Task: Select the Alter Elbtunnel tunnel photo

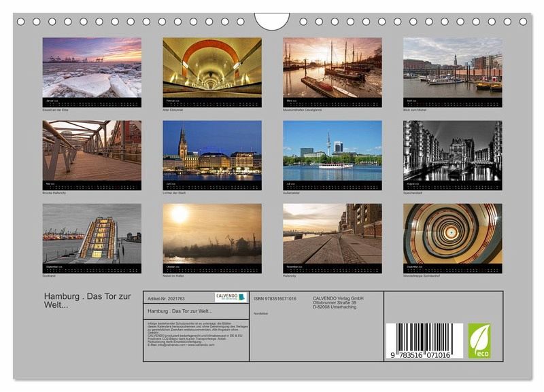Action: pos(212,67)
